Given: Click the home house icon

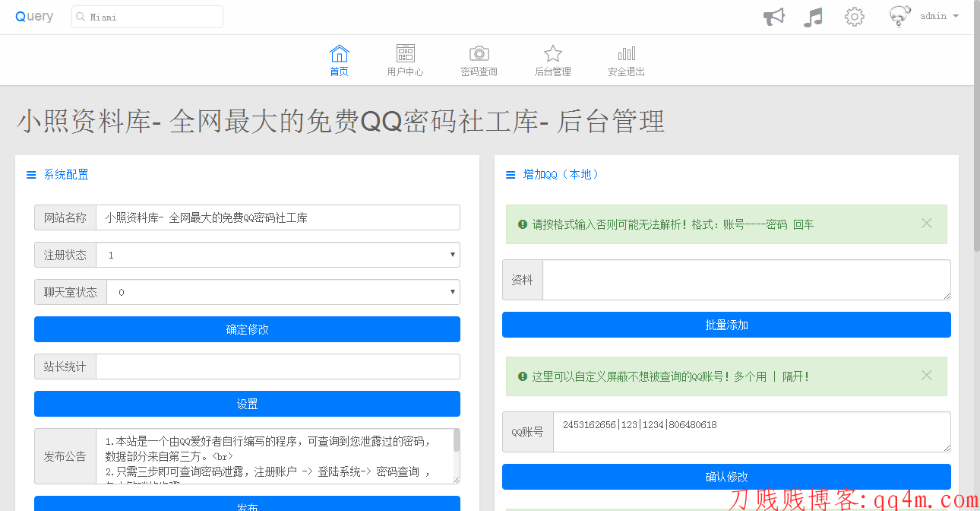Looking at the screenshot, I should click(340, 53).
